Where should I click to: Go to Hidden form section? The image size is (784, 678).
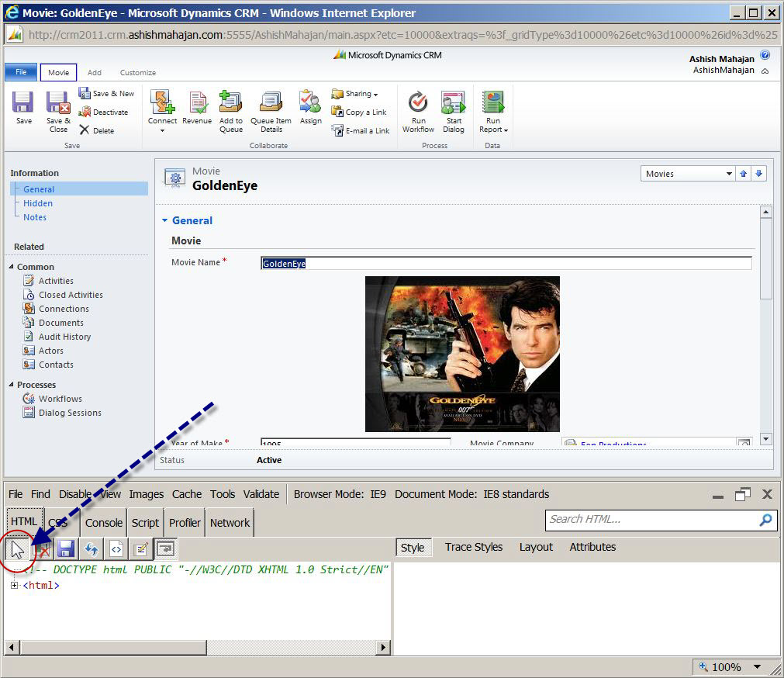pos(37,203)
